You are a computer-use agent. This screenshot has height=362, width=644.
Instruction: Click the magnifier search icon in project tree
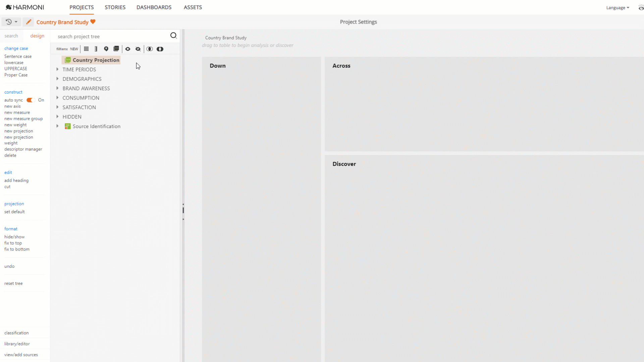click(173, 36)
